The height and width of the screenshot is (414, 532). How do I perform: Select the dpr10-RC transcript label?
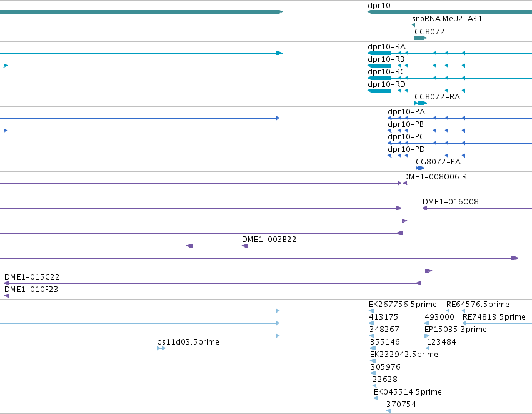[386, 71]
